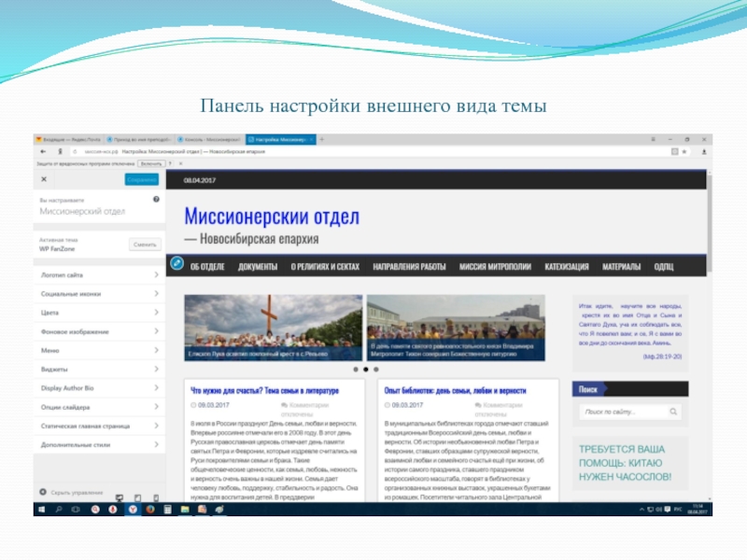Open О РЕЛИГИЯХ И СЕКТАХ menu item

pos(325,267)
